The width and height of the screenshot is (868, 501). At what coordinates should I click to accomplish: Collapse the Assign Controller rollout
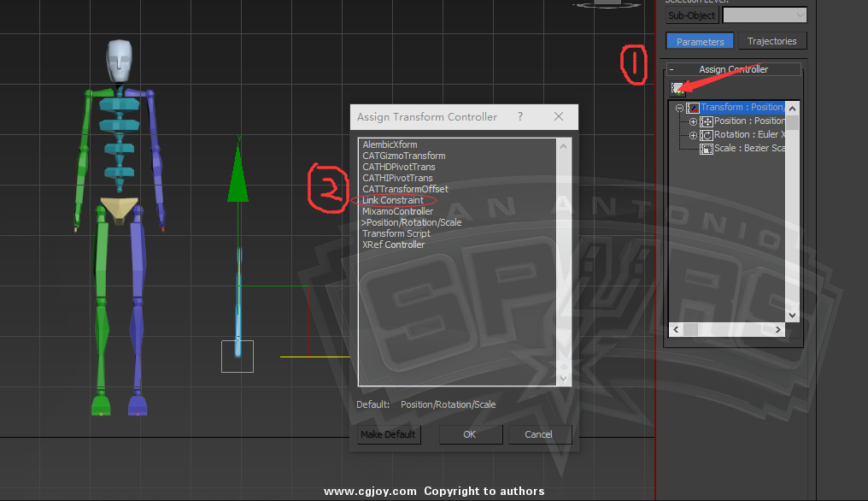click(672, 70)
